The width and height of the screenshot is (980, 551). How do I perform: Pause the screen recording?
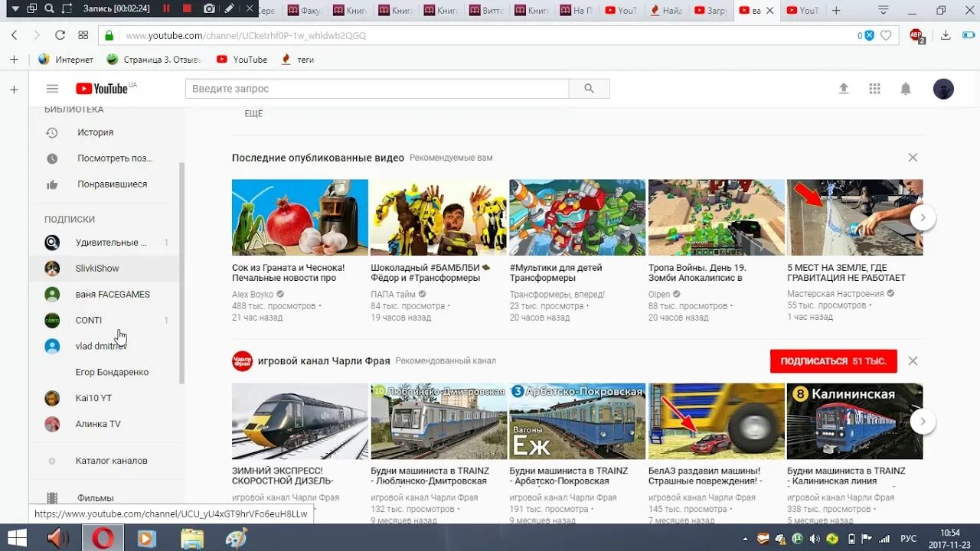[x=167, y=8]
